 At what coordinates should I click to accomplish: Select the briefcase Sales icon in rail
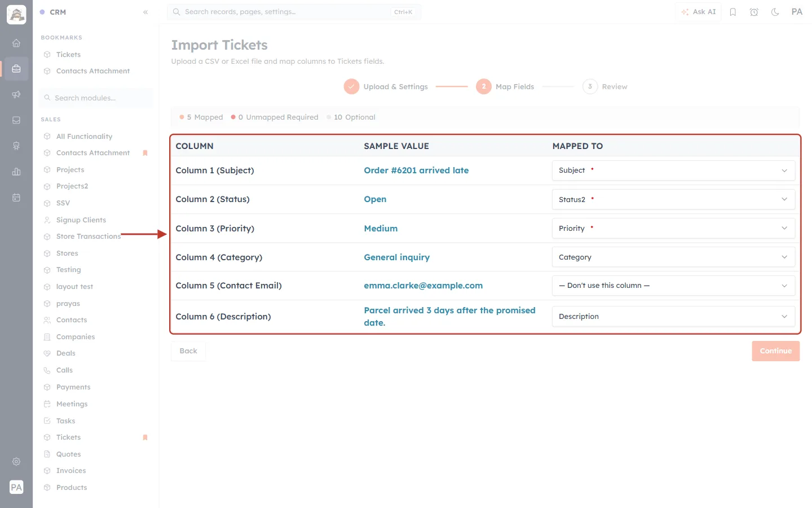(x=16, y=69)
